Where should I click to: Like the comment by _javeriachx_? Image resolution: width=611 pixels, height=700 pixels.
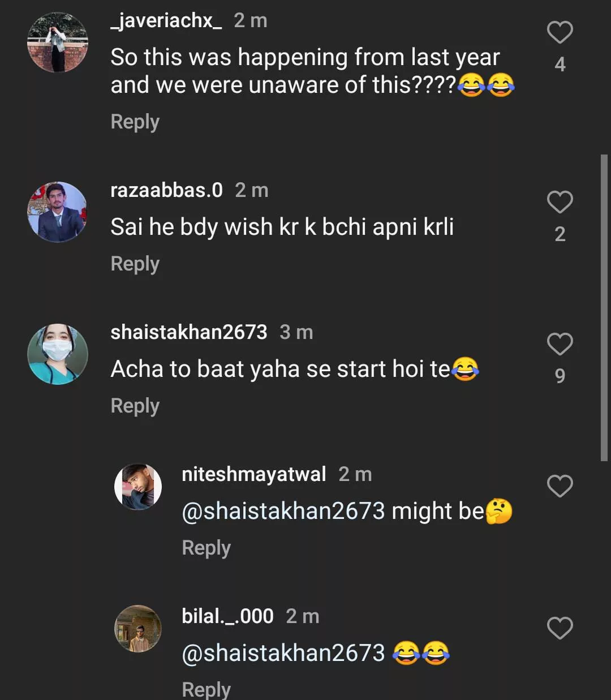pos(560,32)
